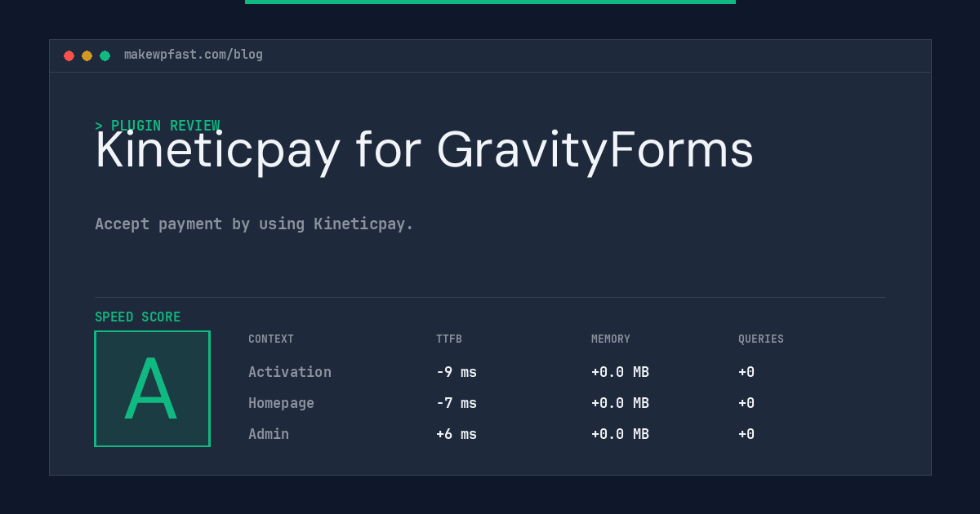Click the '-7 ms' Homepage TTFB value

click(457, 403)
